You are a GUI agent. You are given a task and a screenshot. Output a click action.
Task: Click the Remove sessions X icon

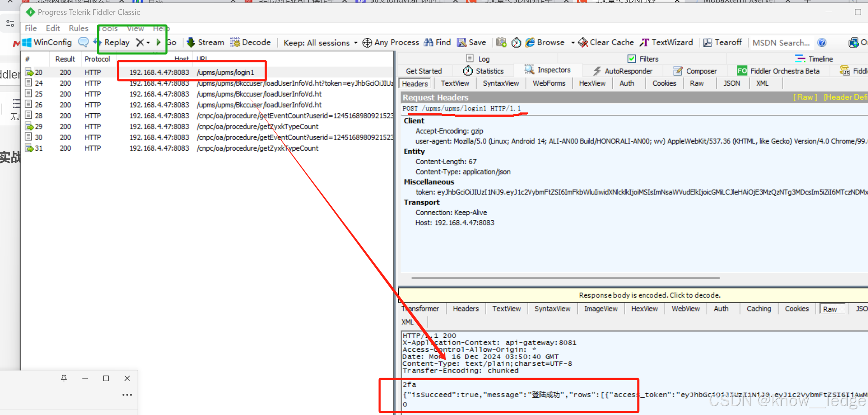[x=140, y=42]
